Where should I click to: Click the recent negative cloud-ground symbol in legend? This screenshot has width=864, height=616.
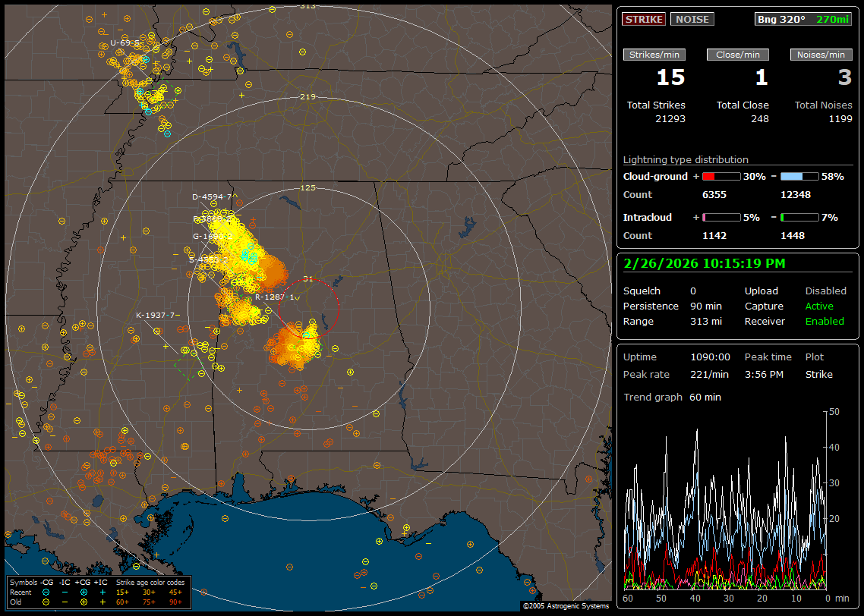click(46, 592)
